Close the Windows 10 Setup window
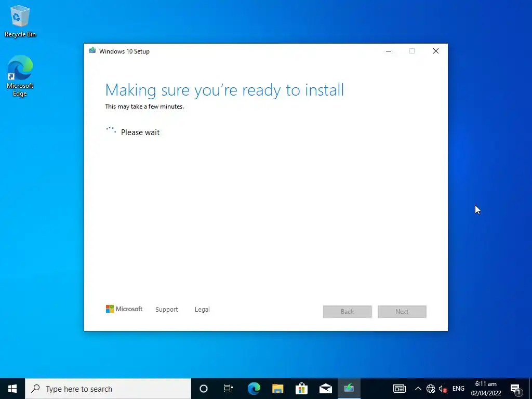This screenshot has width=532, height=399. click(436, 51)
